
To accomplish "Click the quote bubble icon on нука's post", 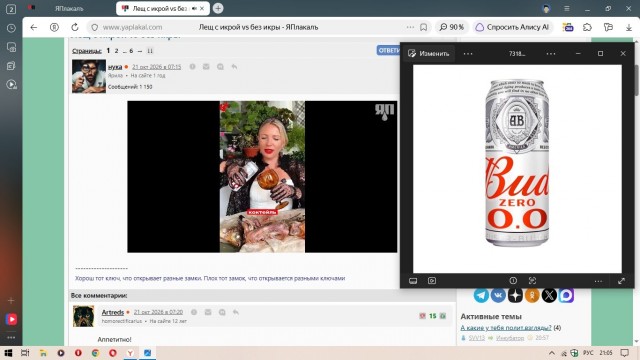I will point(220,67).
